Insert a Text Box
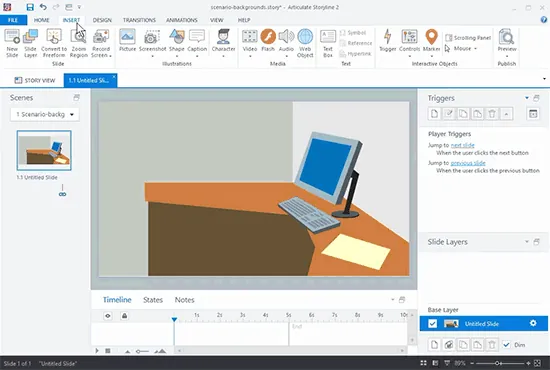550x370 pixels. coord(328,43)
